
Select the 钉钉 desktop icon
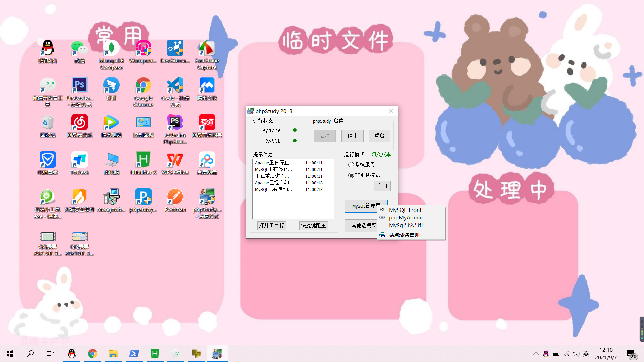pyautogui.click(x=111, y=89)
